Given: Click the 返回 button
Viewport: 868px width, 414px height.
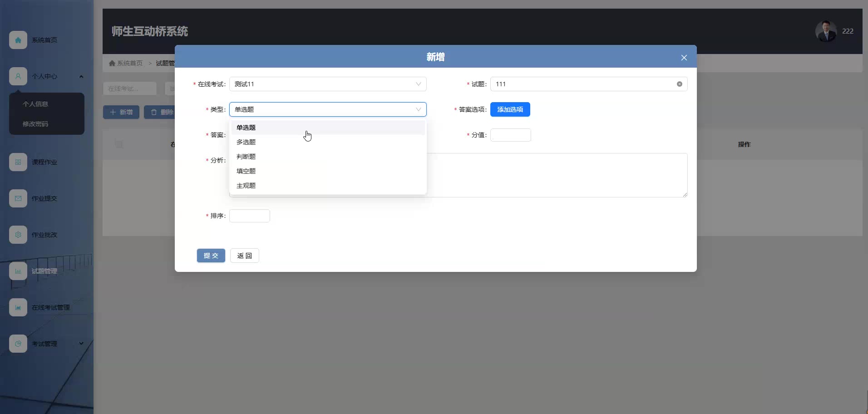Looking at the screenshot, I should click(x=245, y=256).
